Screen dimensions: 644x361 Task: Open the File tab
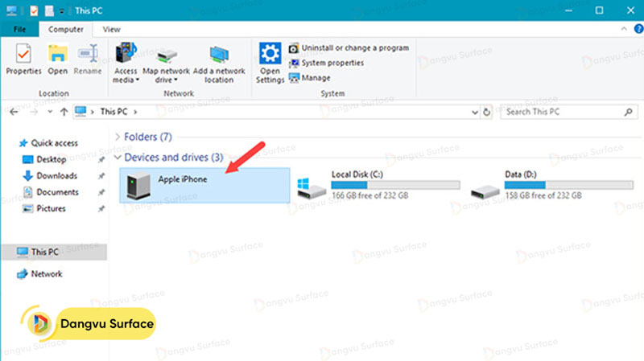[19, 29]
